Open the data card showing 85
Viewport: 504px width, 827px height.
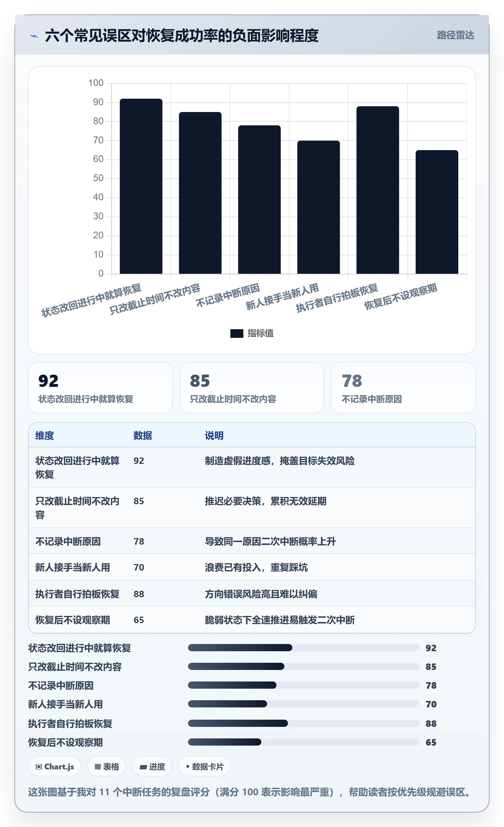pos(252,388)
